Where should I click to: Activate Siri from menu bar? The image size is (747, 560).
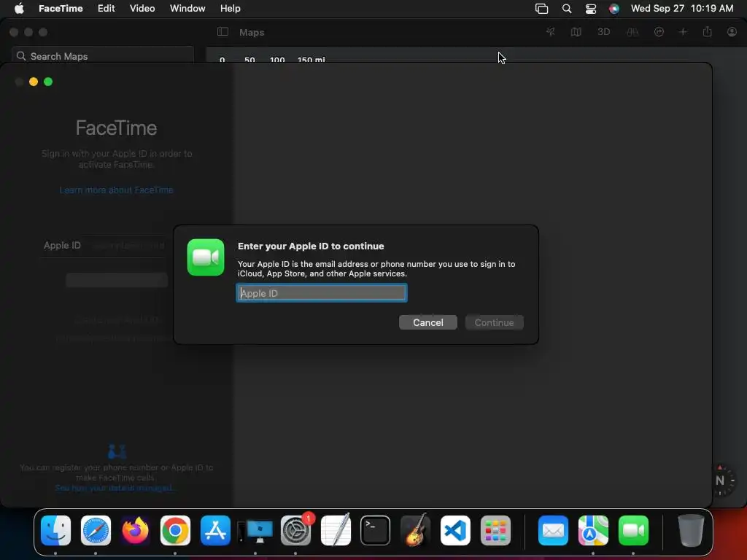coord(614,9)
